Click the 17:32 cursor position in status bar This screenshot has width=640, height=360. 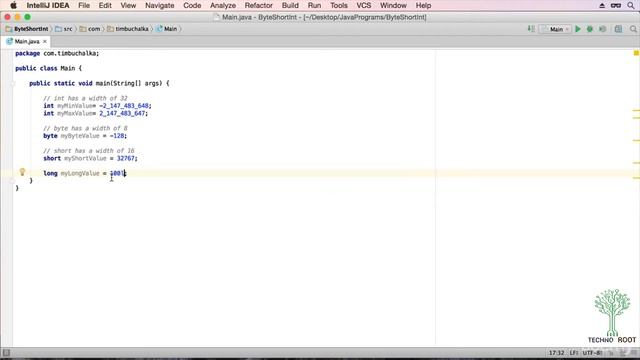(556, 353)
